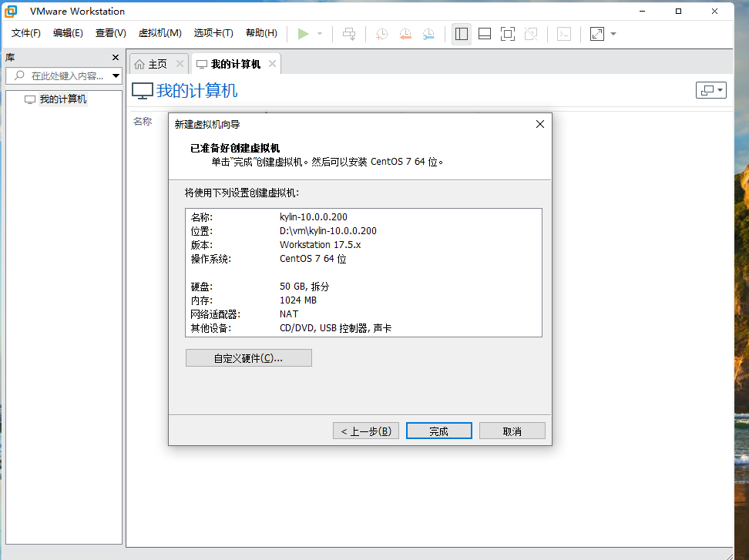Click 完成 finish button
The width and height of the screenshot is (749, 560).
(438, 431)
